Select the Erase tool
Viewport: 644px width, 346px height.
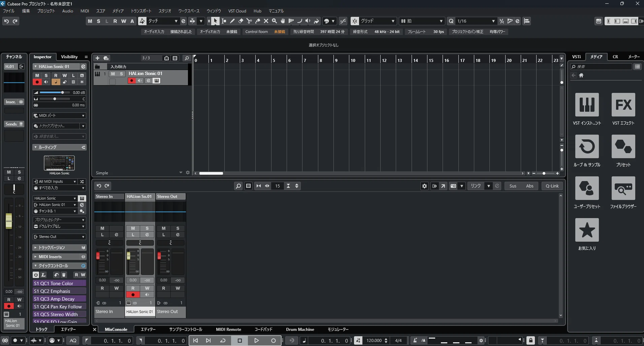241,21
